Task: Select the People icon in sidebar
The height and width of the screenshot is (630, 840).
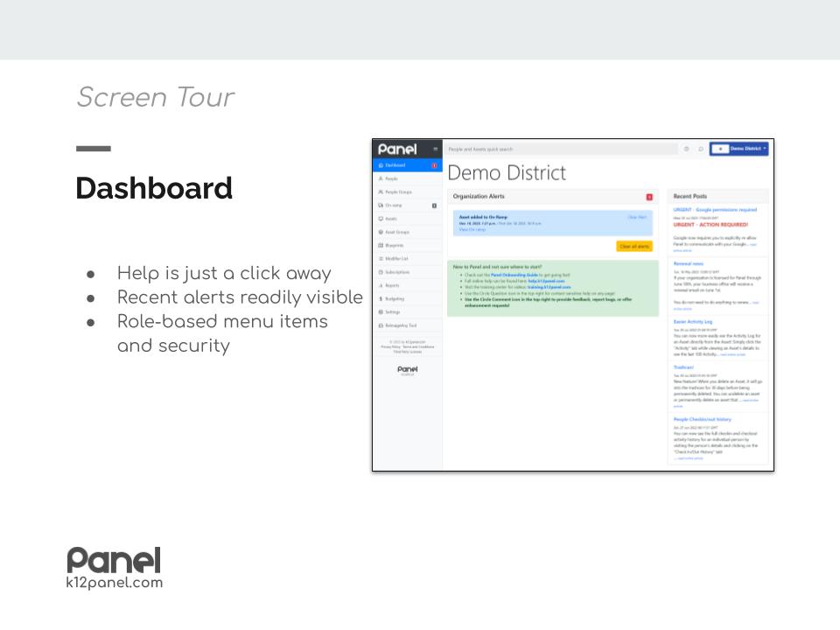Action: tap(381, 178)
